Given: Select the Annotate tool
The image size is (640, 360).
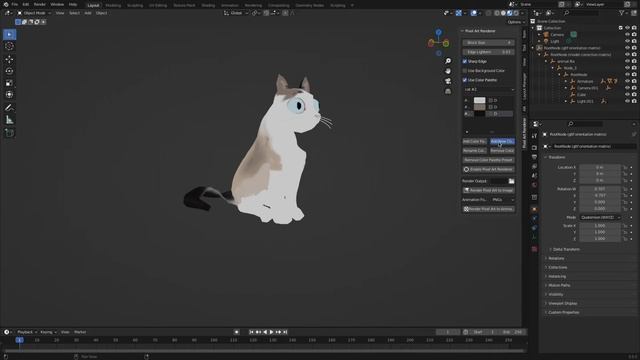Looking at the screenshot, I should tap(9, 108).
